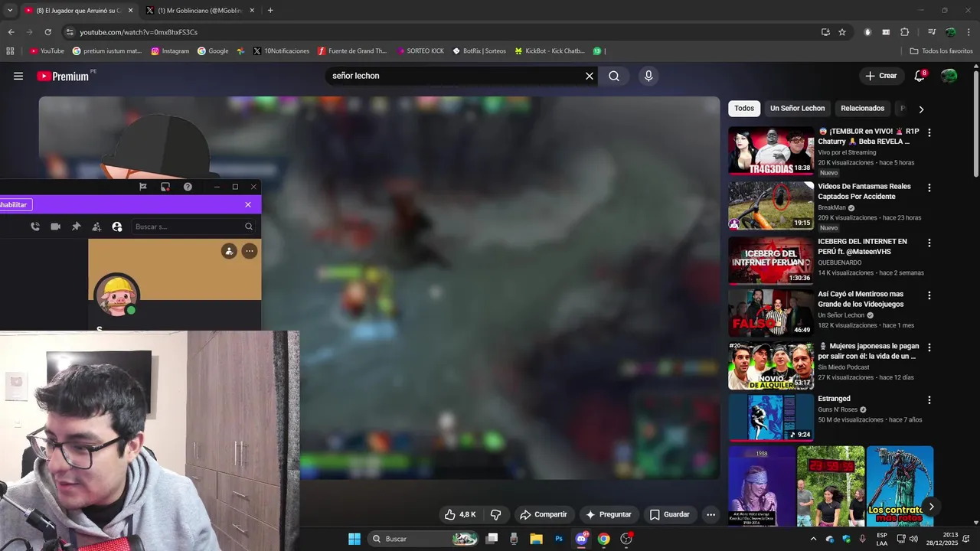Bookmark this page with the star icon
This screenshot has height=551, width=980.
click(842, 32)
